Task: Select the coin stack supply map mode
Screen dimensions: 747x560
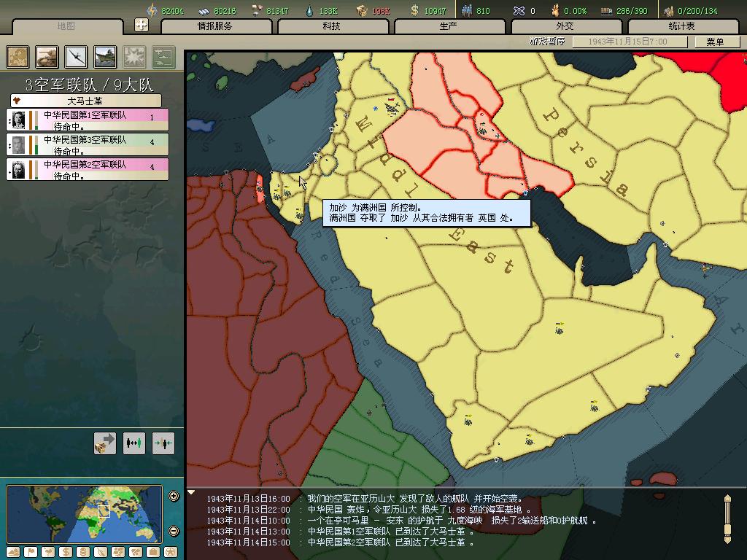Action: (83, 552)
